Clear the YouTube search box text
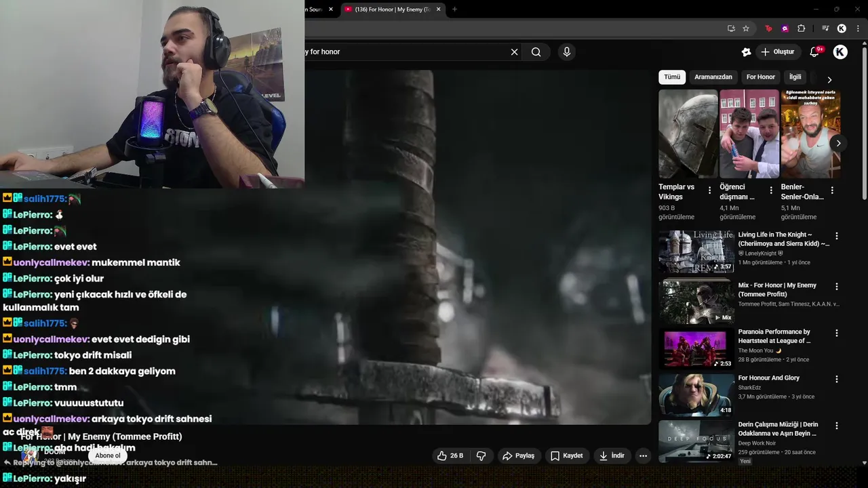 514,52
